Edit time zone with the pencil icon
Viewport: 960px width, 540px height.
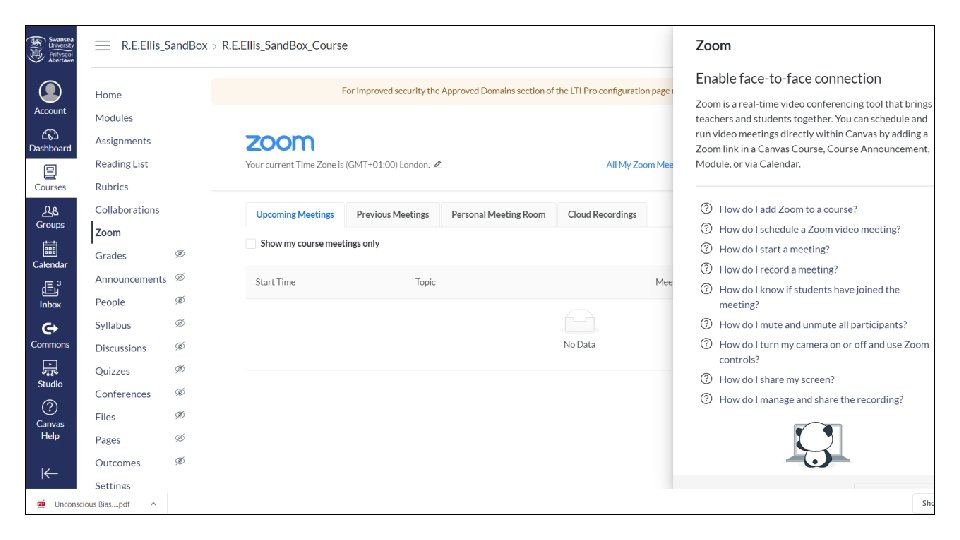[438, 164]
